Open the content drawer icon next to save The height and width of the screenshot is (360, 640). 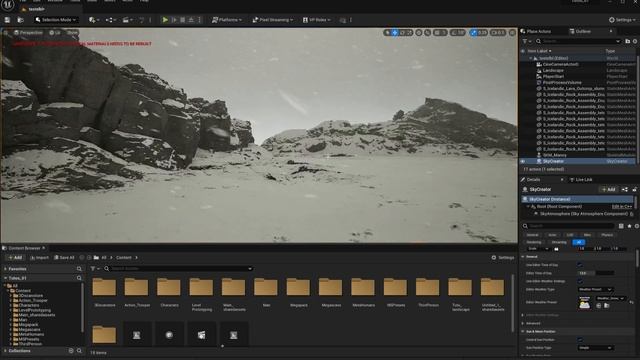[20, 20]
